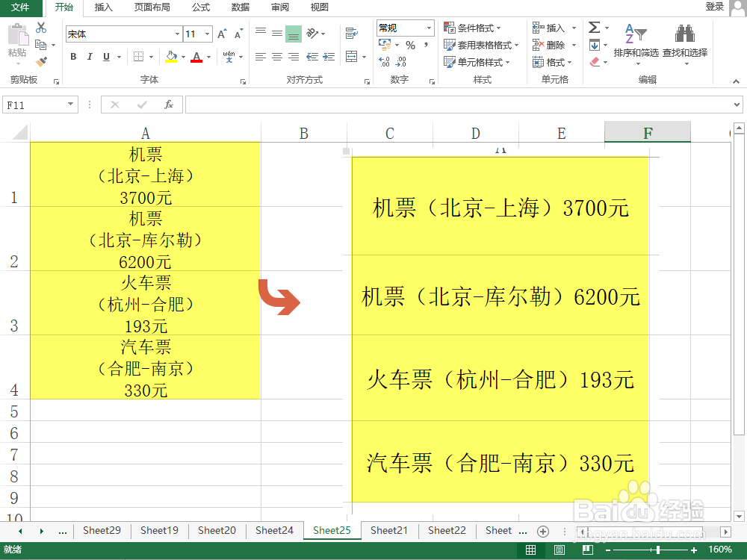747x560 pixels.
Task: Switch to Sheet21 tab
Action: point(389,530)
